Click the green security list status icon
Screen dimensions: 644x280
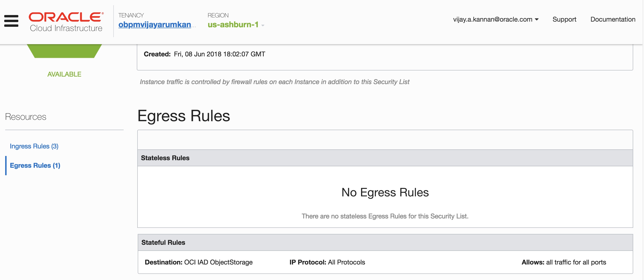[64, 51]
